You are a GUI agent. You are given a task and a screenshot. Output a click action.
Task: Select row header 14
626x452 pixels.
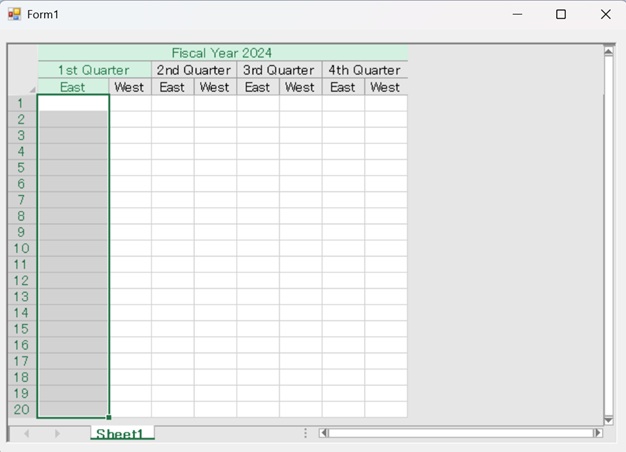tap(22, 313)
